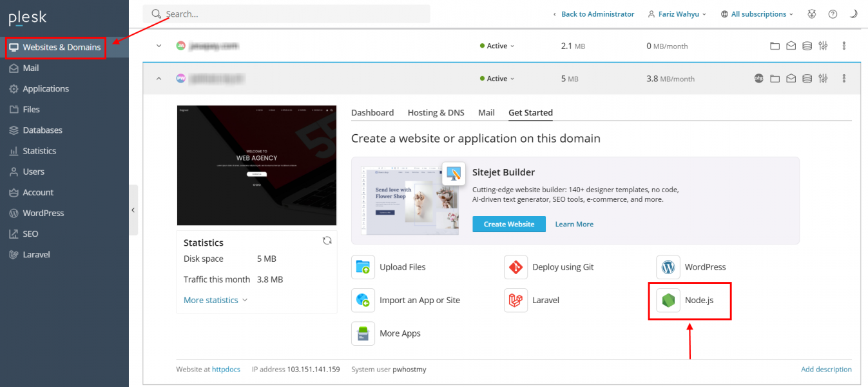
Task: Click IP address 103.151.141.159 text
Action: click(296, 370)
